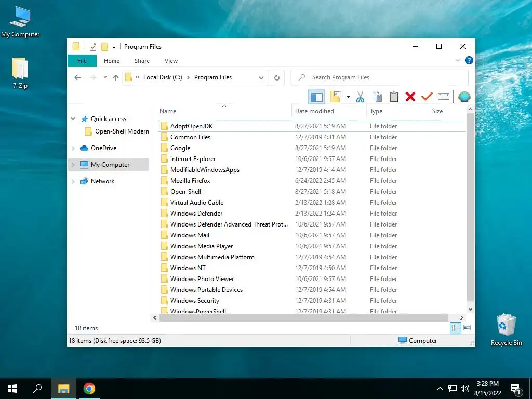Expand the Network tree node

(73, 181)
